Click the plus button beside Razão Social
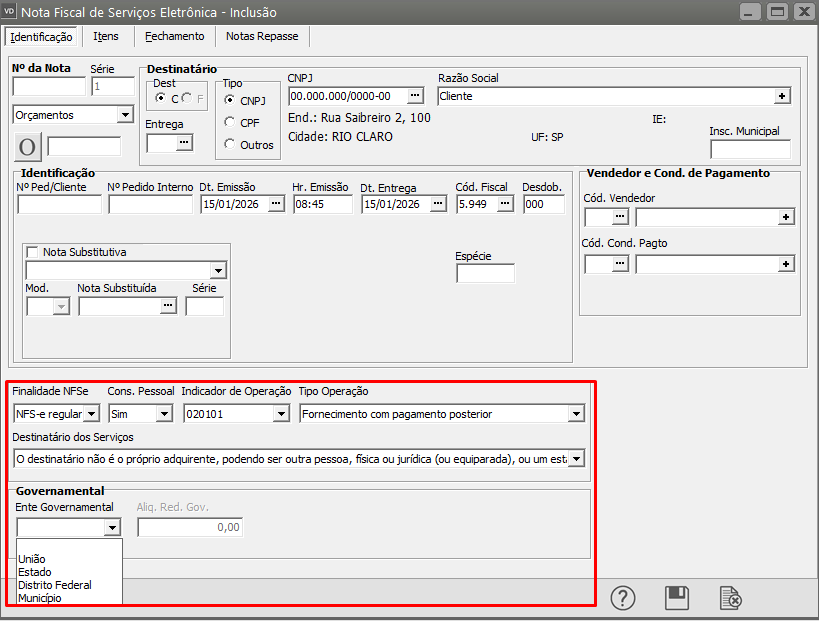Image resolution: width=819 pixels, height=621 pixels. tap(782, 96)
